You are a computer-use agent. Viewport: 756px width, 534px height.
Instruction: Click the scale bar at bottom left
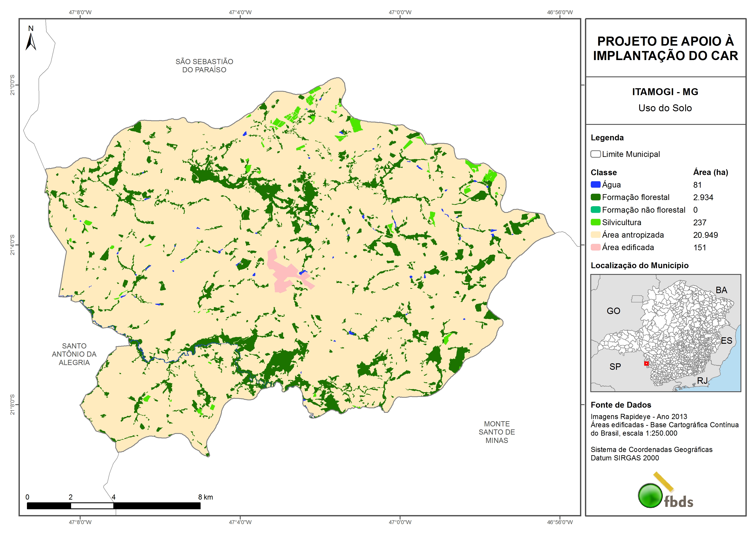point(113,506)
